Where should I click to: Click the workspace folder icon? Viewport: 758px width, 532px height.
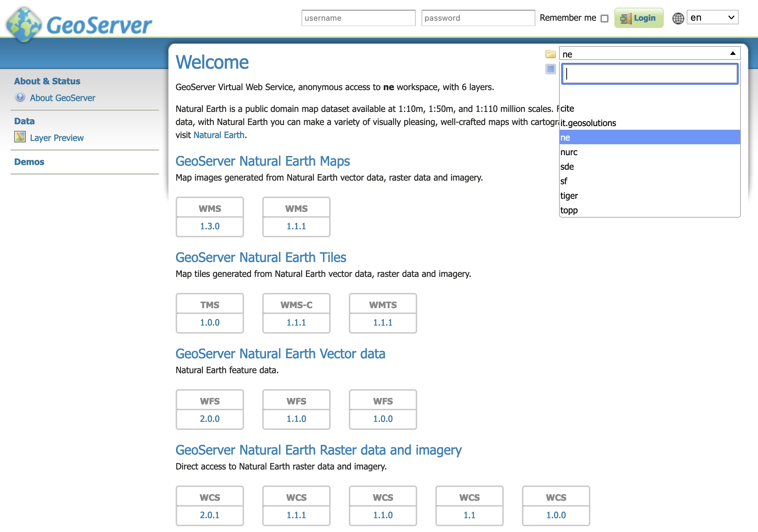point(550,54)
